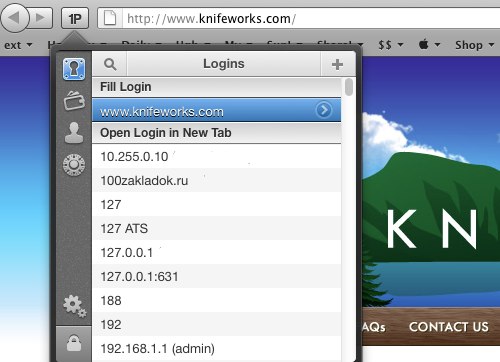Add a new login with plus button
The height and width of the screenshot is (362, 500).
click(x=338, y=64)
